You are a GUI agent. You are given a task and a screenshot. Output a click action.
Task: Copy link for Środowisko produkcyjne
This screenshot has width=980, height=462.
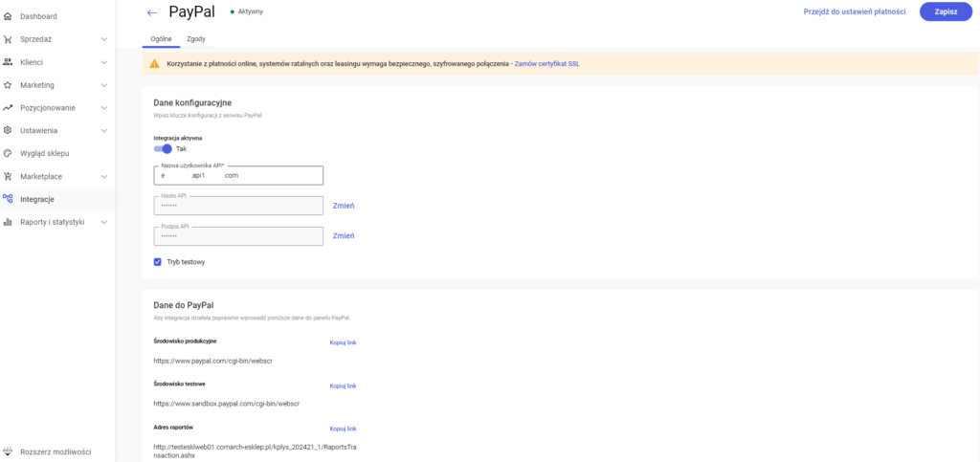344,342
